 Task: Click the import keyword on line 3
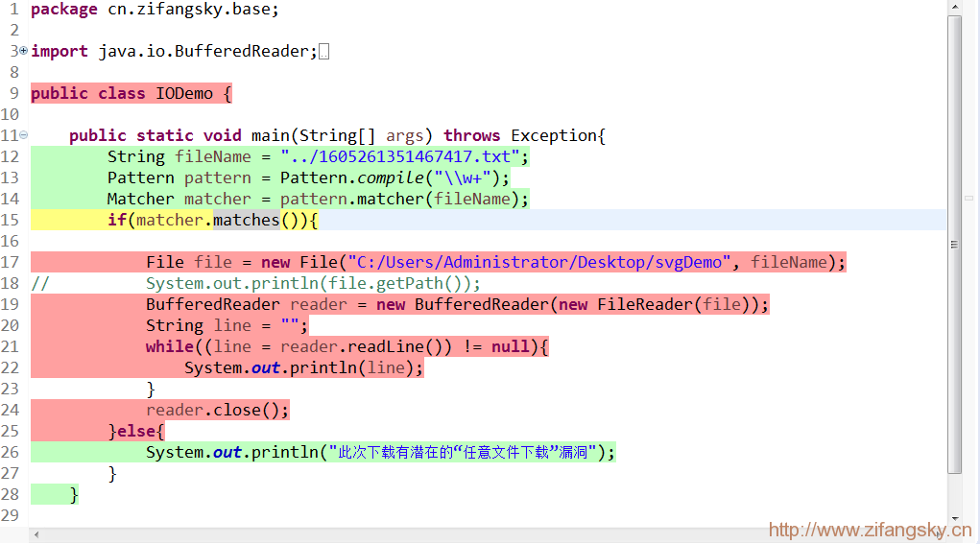(60, 51)
